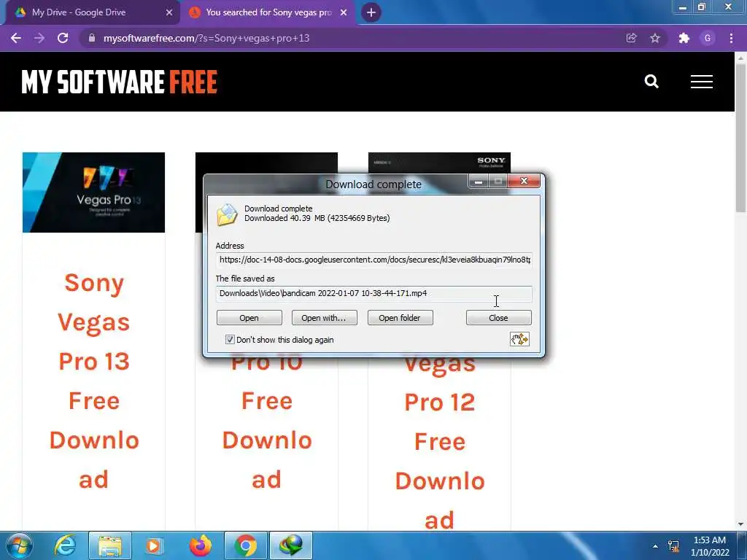Open the Chrome three-dot menu

click(x=731, y=38)
